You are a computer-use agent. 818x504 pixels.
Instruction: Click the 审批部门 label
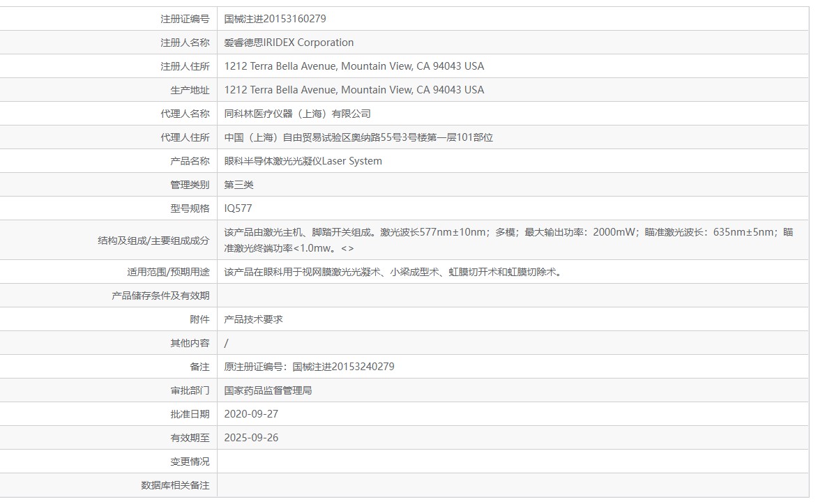coord(190,391)
